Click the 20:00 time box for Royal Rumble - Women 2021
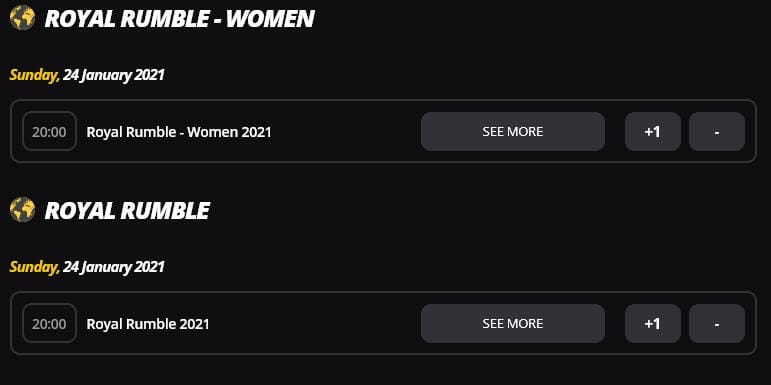 [49, 131]
